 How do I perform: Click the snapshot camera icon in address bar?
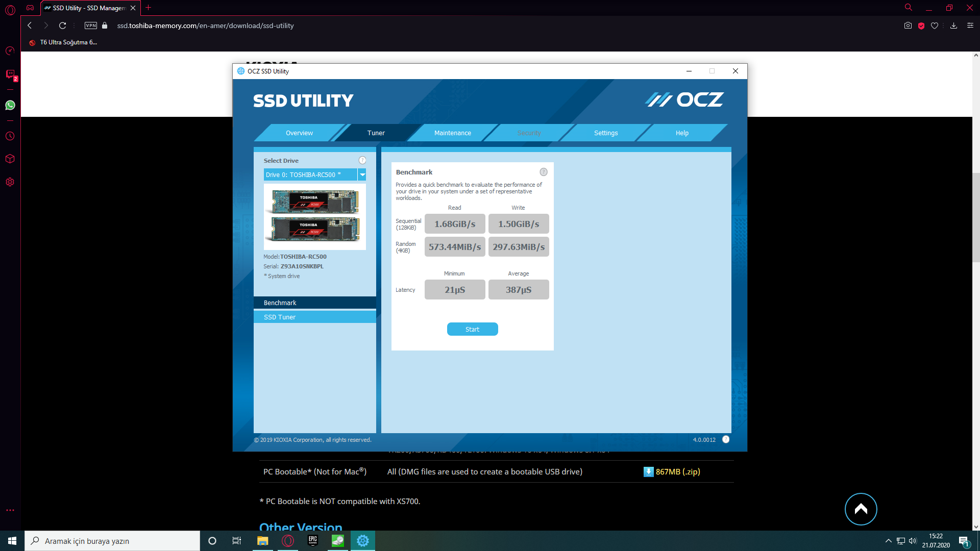(908, 26)
